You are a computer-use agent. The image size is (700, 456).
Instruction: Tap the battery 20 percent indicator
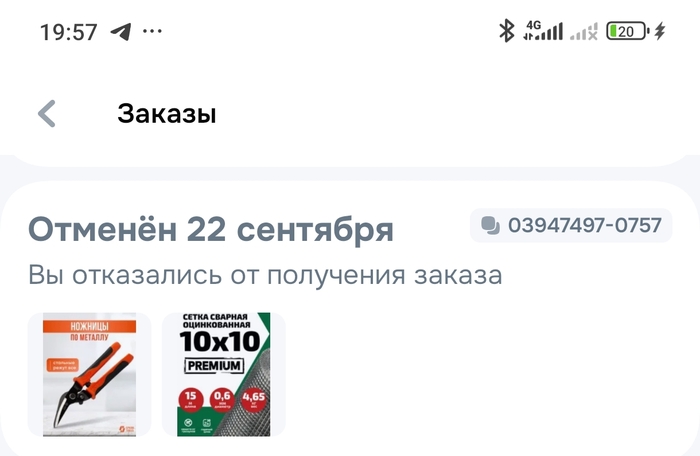627,31
